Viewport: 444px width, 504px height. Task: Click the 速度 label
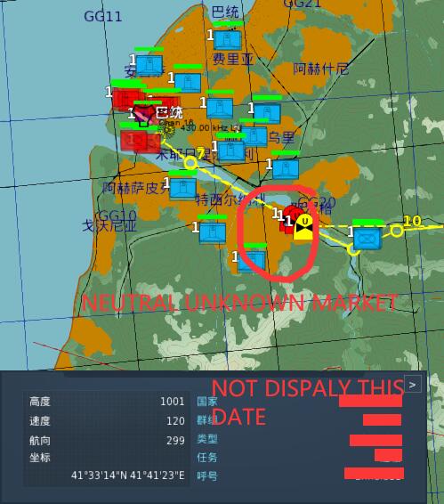click(x=40, y=421)
